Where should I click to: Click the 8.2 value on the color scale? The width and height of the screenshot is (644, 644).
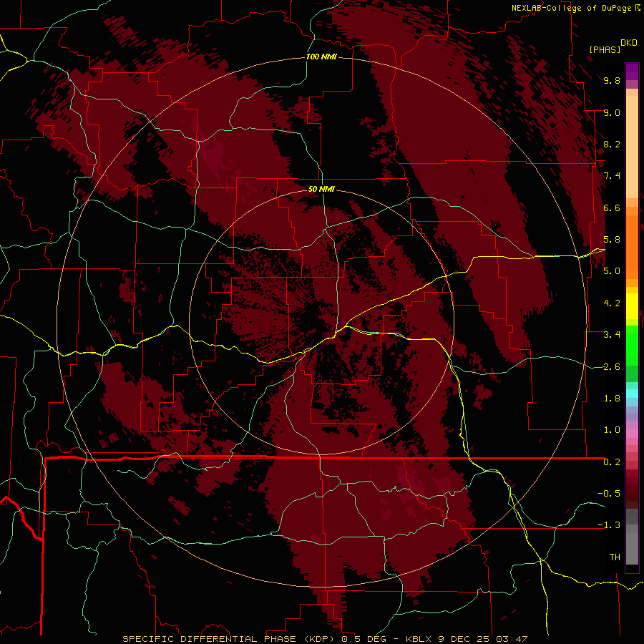[612, 144]
